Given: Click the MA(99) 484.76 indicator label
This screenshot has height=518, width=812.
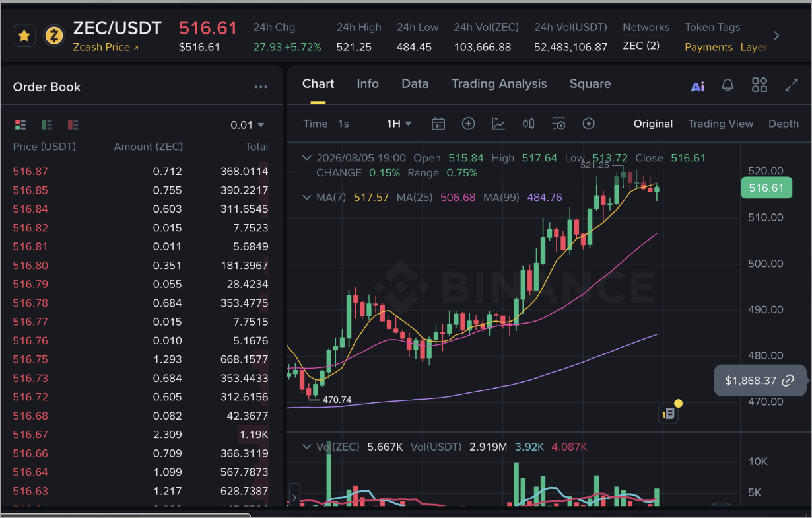Looking at the screenshot, I should pos(523,197).
